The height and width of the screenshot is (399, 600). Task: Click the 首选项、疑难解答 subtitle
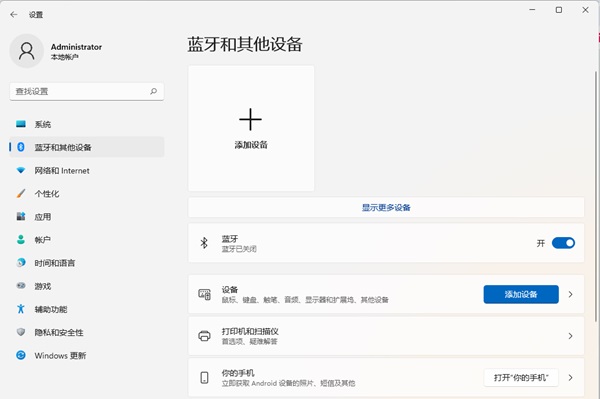[x=249, y=341]
